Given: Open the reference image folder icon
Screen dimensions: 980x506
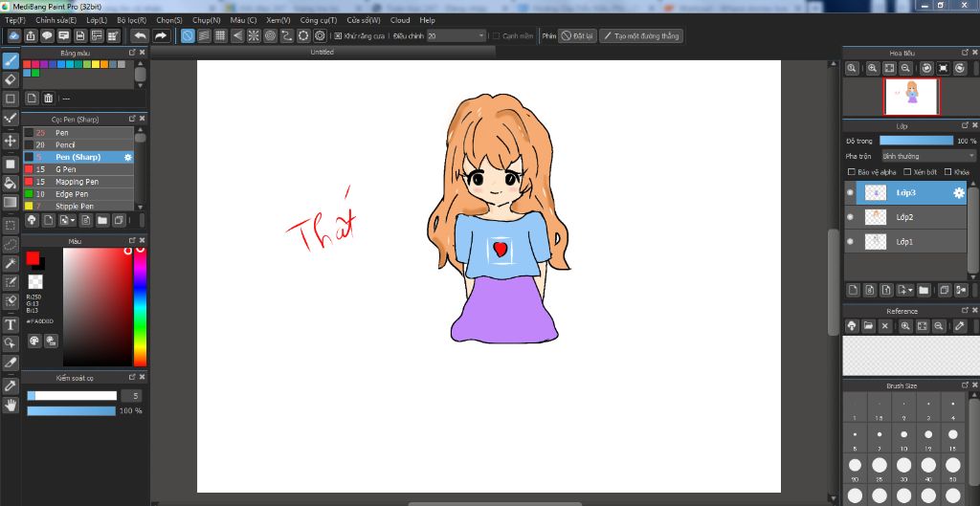Looking at the screenshot, I should tap(868, 325).
